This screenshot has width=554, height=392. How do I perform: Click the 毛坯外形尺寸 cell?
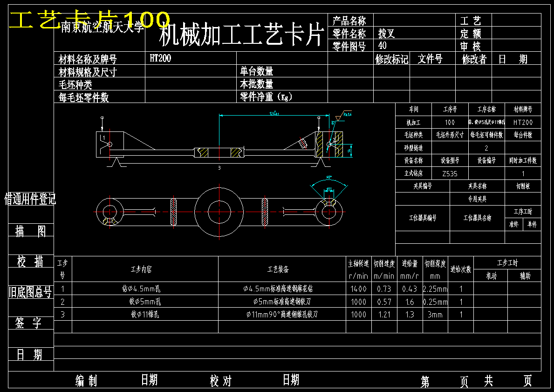(x=450, y=135)
